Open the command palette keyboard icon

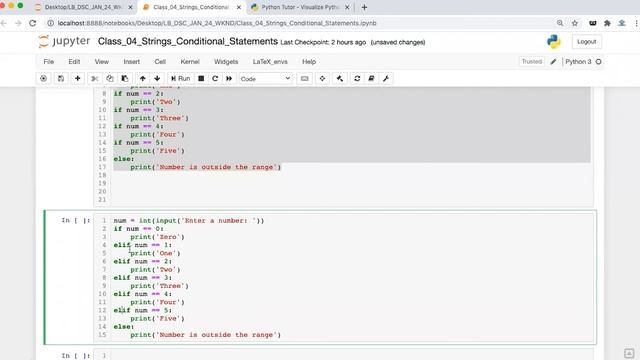pos(304,78)
